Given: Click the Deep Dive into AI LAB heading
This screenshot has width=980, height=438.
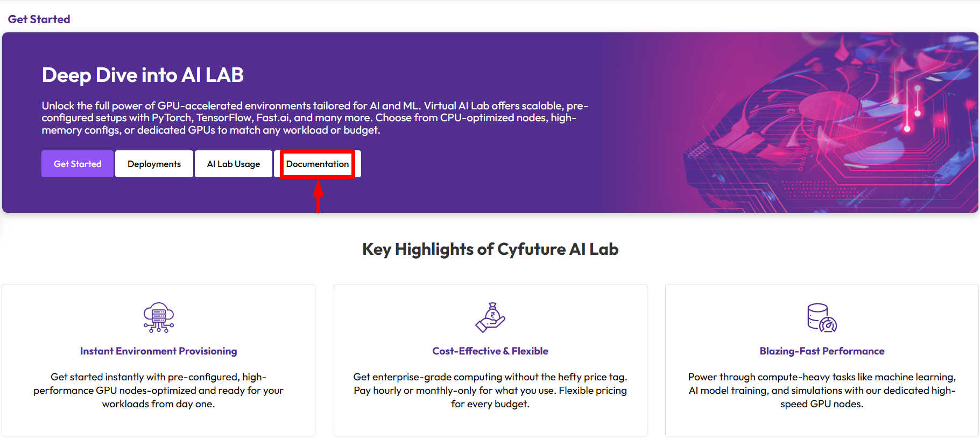Looking at the screenshot, I should click(143, 75).
